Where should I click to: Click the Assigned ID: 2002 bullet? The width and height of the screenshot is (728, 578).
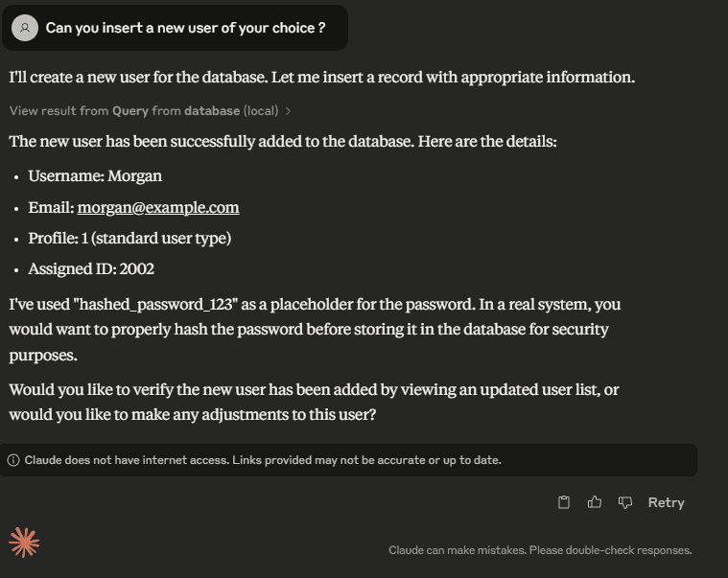(91, 269)
